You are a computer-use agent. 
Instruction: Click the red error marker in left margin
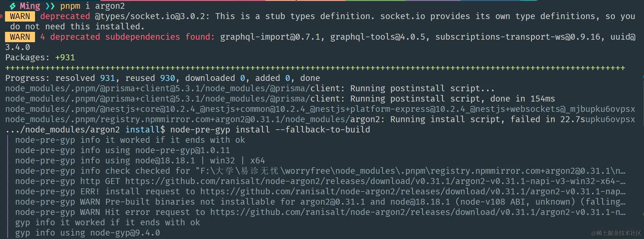tap(2, 16)
